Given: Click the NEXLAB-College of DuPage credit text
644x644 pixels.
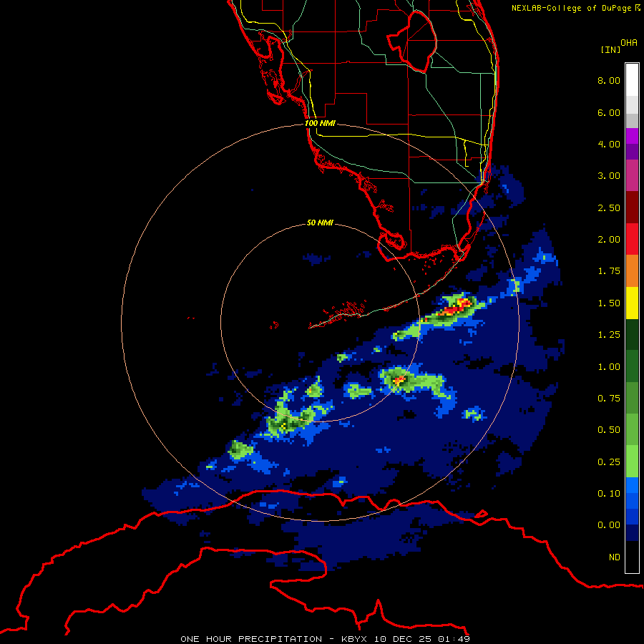Looking at the screenshot, I should pyautogui.click(x=575, y=8).
